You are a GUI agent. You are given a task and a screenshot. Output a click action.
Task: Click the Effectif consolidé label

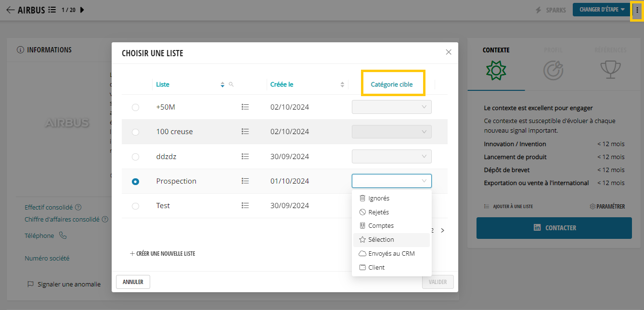(49, 207)
